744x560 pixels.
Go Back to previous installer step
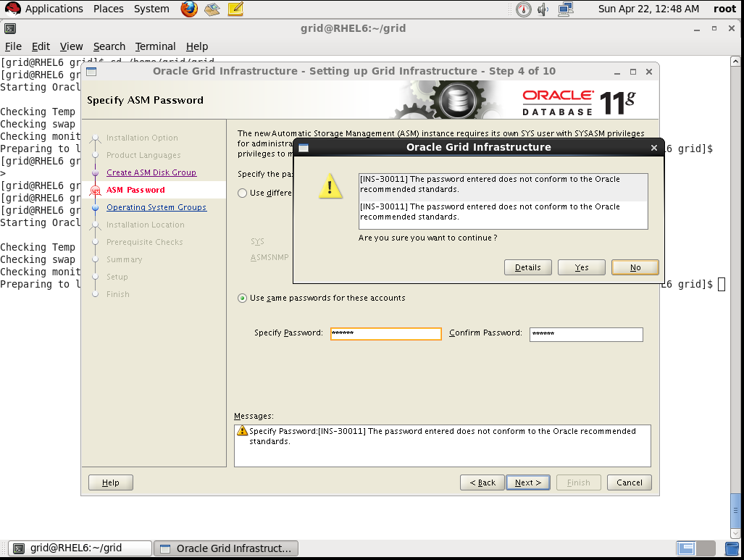pos(482,482)
